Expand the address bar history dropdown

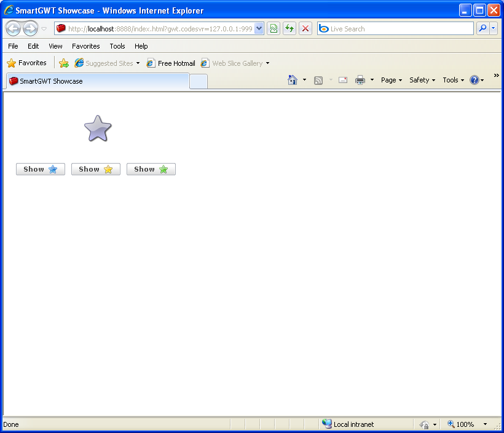tap(259, 29)
